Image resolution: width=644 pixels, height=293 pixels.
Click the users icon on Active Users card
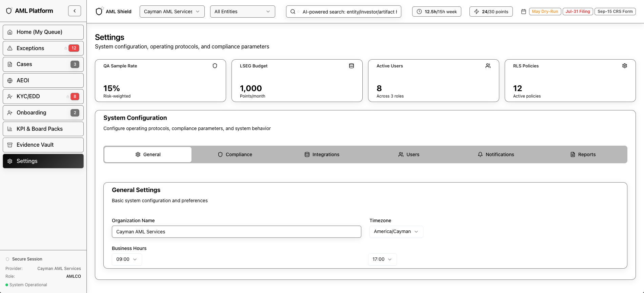pos(488,66)
